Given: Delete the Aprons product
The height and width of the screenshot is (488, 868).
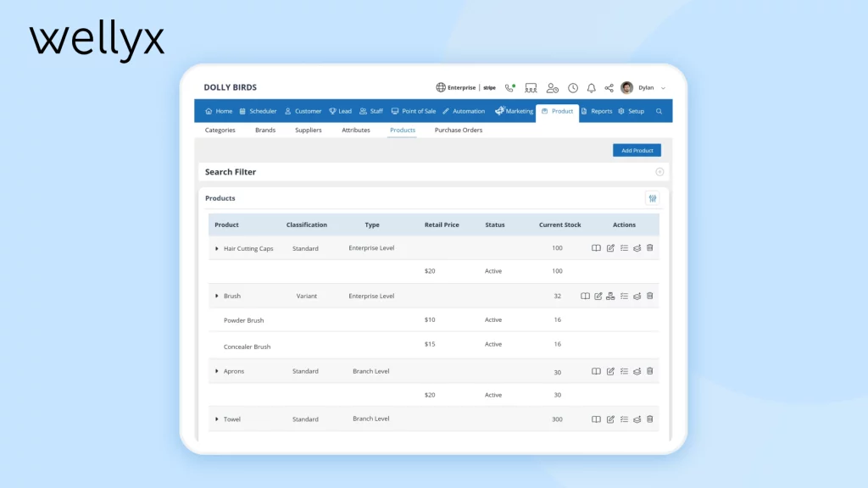Looking at the screenshot, I should pos(650,371).
